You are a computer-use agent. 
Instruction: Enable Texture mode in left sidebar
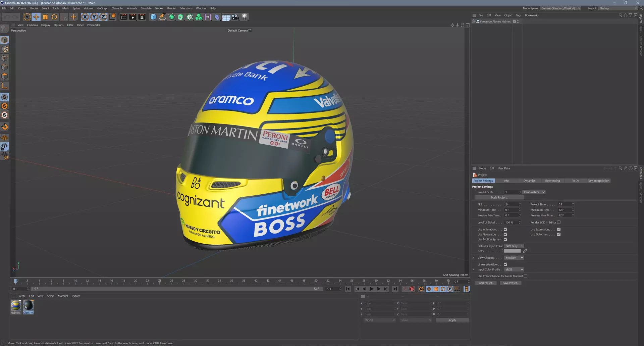point(5,49)
